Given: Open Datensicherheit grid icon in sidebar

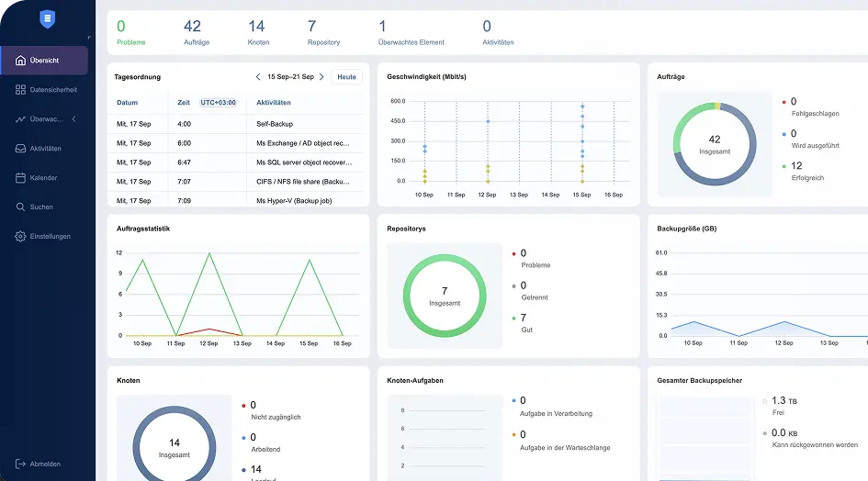Looking at the screenshot, I should (20, 90).
